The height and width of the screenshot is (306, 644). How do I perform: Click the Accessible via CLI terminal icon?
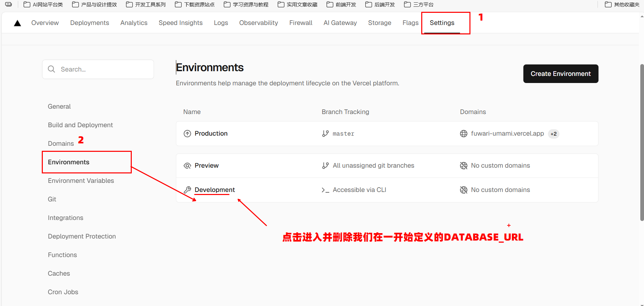pyautogui.click(x=325, y=190)
